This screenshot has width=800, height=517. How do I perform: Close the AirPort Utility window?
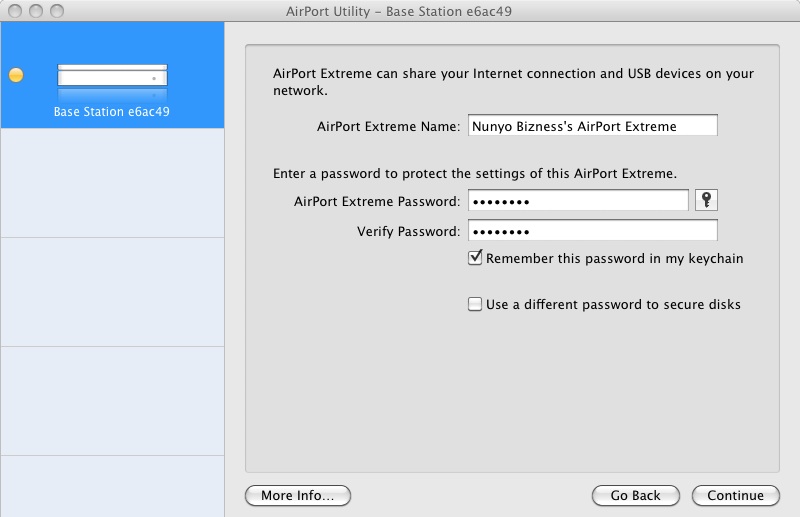15,10
